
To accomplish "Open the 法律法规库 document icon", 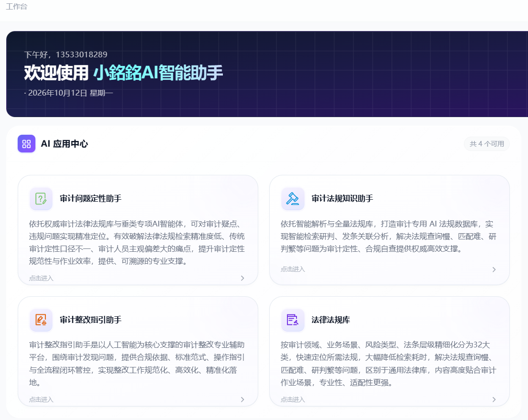I will click(293, 320).
